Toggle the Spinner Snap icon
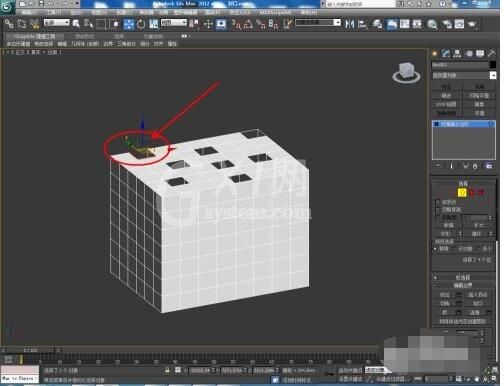Image resolution: width=504 pixels, height=386 pixels. [273, 24]
